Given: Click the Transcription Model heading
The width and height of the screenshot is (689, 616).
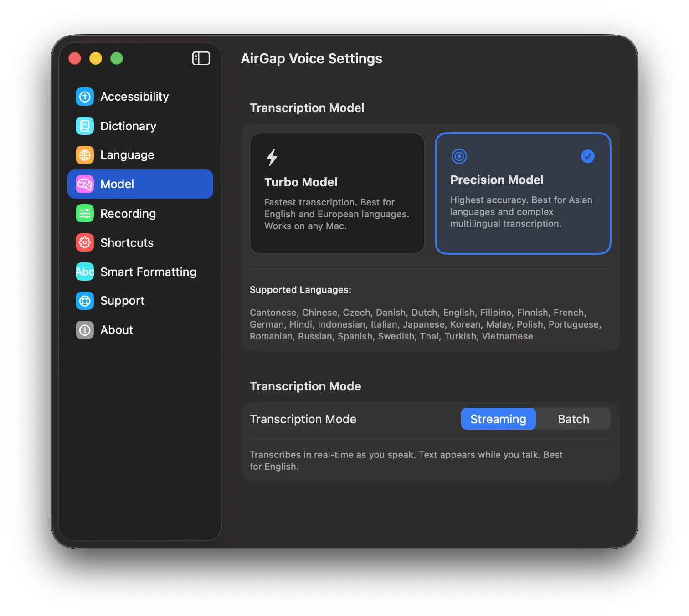Looking at the screenshot, I should [x=307, y=108].
